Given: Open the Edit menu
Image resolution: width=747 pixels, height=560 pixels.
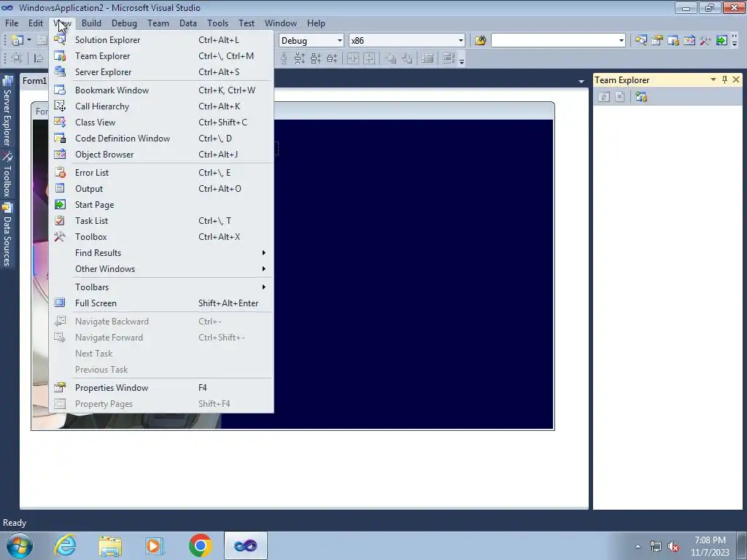Looking at the screenshot, I should pyautogui.click(x=36, y=23).
